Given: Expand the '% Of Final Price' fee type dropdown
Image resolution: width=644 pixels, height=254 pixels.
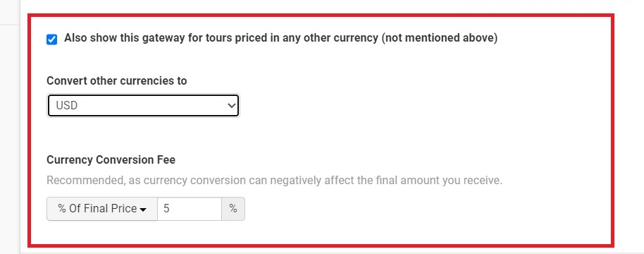Looking at the screenshot, I should pos(102,209).
